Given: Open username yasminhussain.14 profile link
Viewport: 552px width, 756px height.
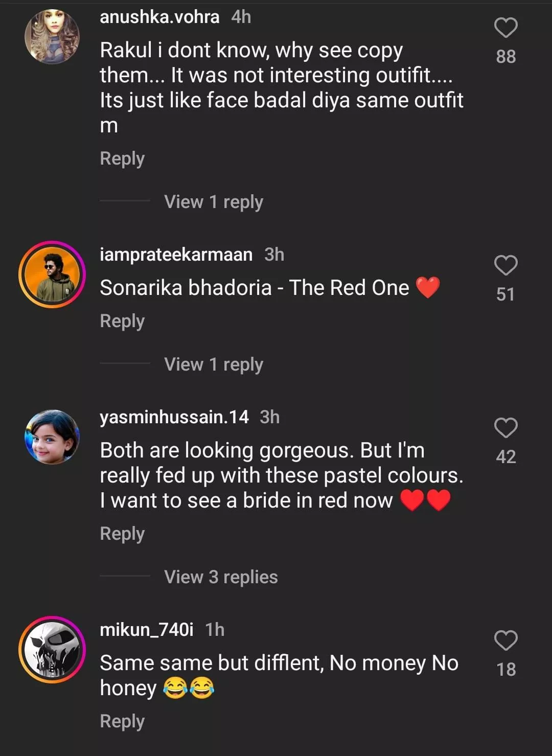Looking at the screenshot, I should pos(174,417).
